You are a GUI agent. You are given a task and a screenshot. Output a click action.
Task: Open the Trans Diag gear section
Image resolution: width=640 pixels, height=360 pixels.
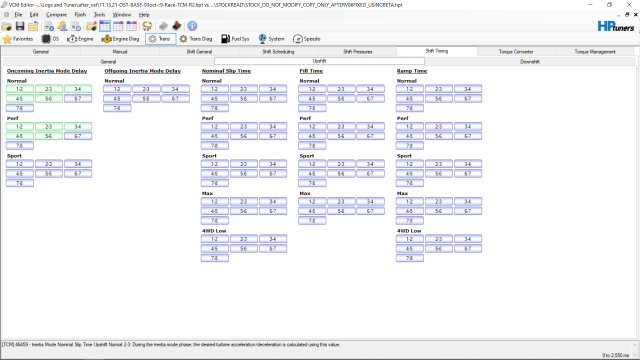click(196, 39)
